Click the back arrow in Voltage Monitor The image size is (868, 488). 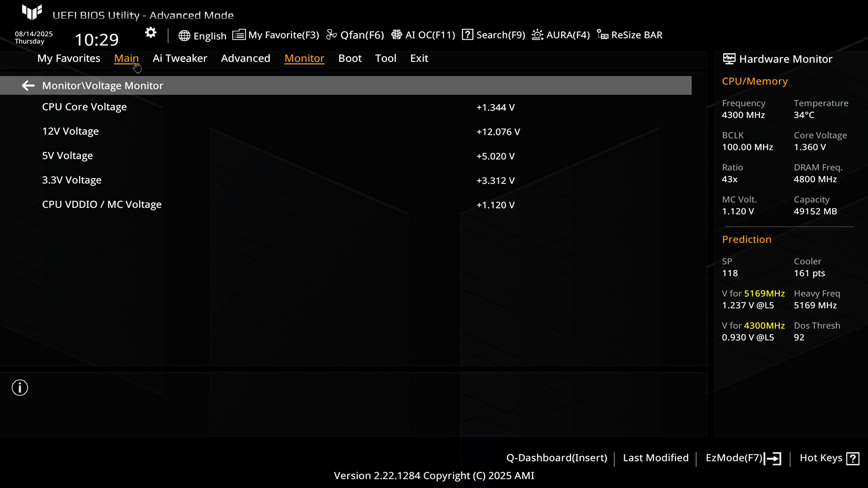pos(28,85)
